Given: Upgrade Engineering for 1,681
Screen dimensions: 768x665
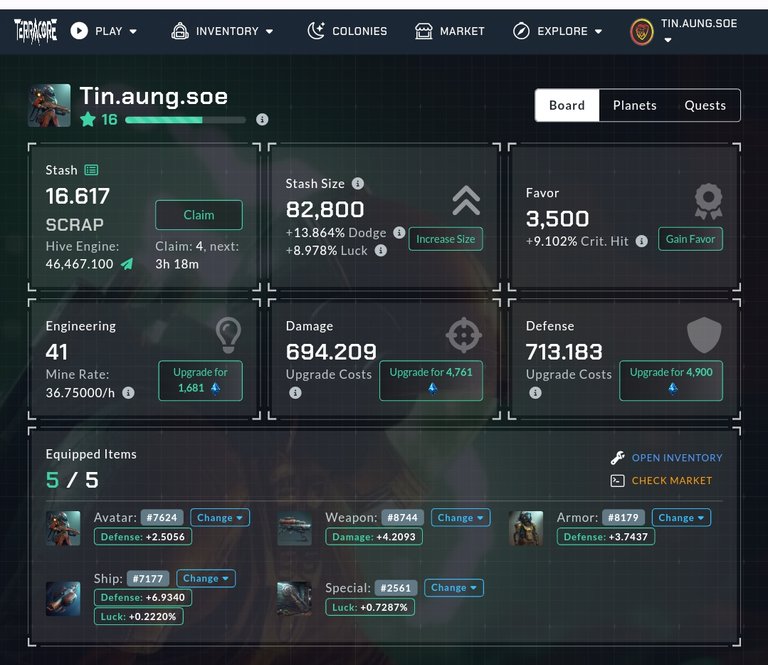Looking at the screenshot, I should (200, 380).
